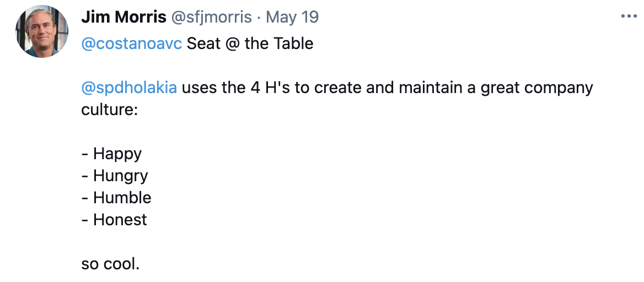The image size is (644, 282).
Task: Open the tweet's three-dot More menu
Action: [x=629, y=17]
